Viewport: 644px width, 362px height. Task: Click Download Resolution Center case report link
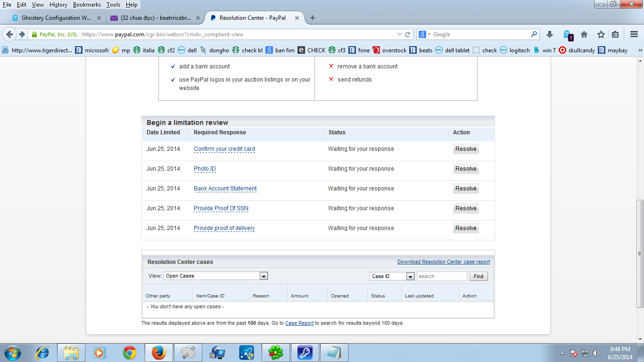443,262
